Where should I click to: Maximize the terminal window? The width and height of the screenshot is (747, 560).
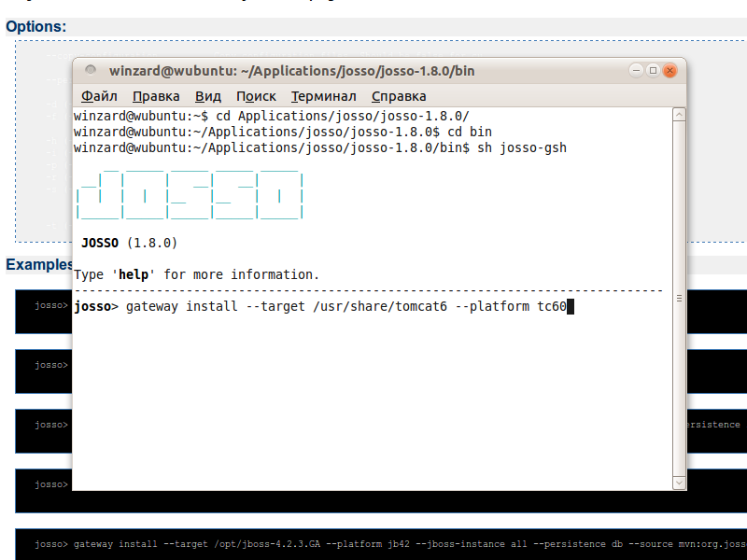[x=653, y=71]
